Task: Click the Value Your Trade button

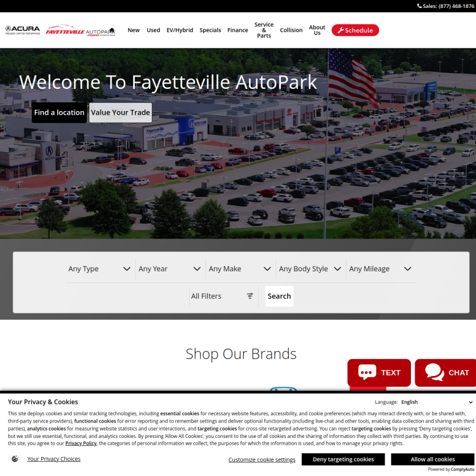Action: (121, 113)
